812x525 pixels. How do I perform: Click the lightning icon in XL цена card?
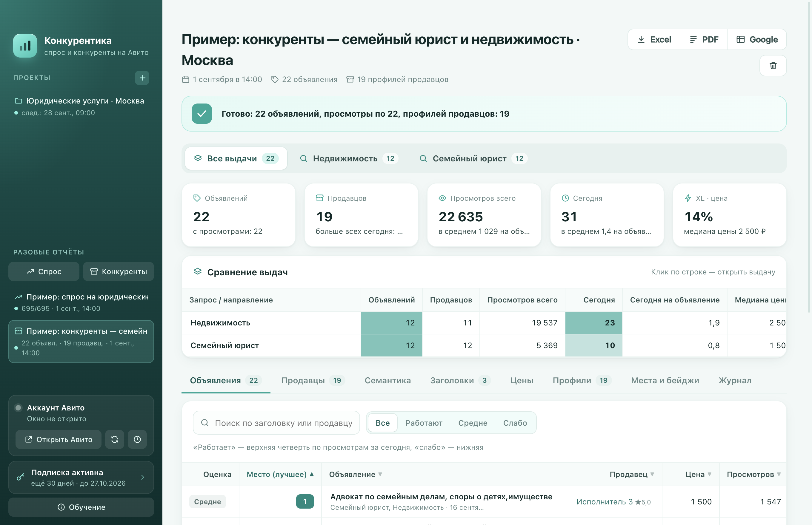click(x=688, y=198)
